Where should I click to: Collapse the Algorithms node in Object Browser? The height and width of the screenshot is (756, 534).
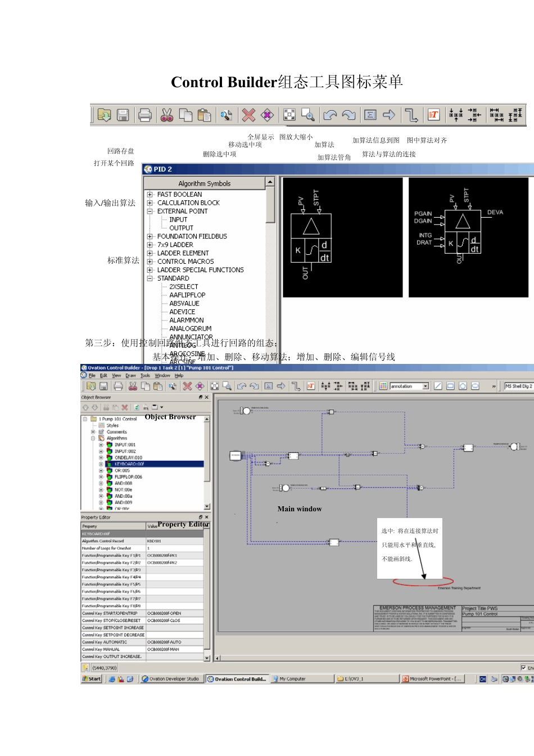click(93, 438)
